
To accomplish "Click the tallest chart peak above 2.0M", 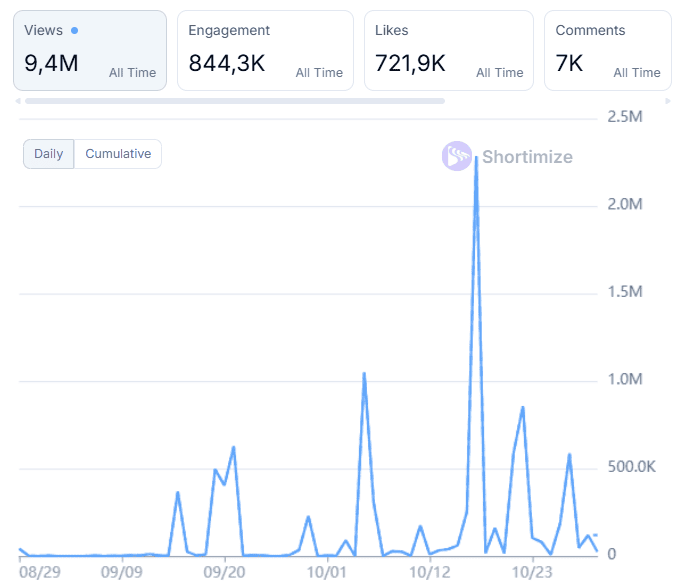I will pos(476,159).
